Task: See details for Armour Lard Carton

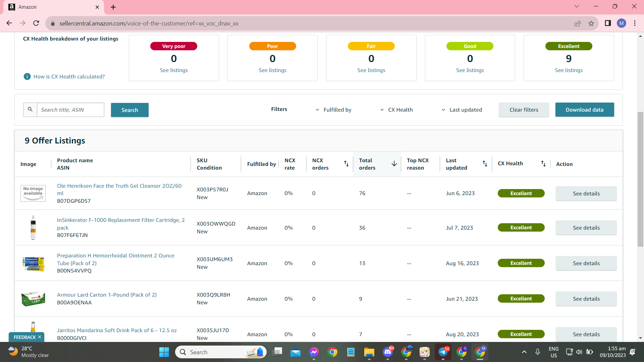Action: (586, 299)
